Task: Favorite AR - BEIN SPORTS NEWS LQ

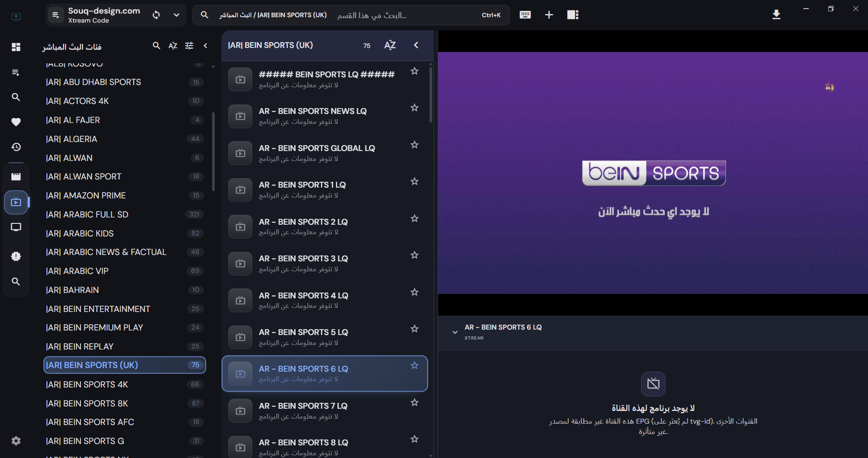Action: (x=415, y=108)
